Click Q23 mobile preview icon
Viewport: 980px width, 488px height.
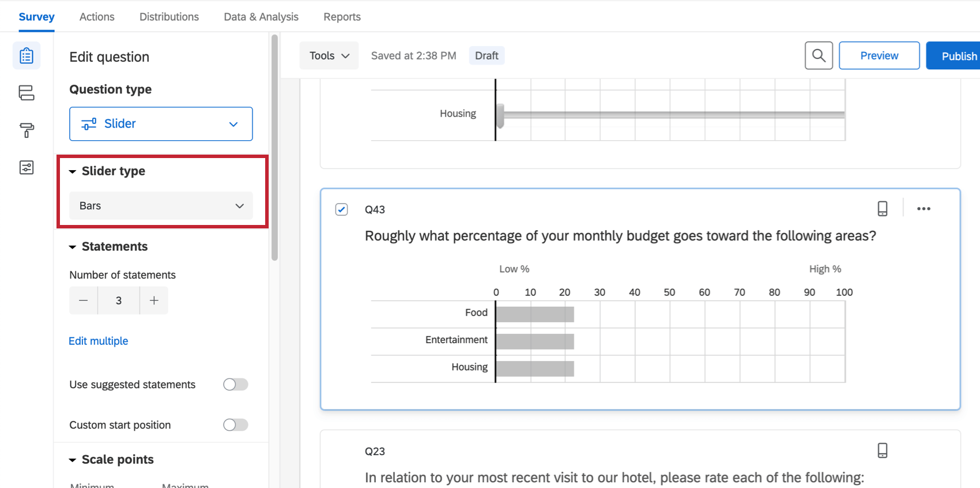(x=882, y=451)
